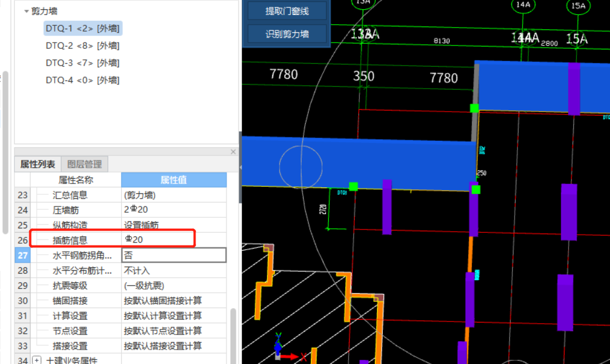Click the 水平钢筋拐角 value field 否
This screenshot has width=610, height=364.
pyautogui.click(x=174, y=255)
